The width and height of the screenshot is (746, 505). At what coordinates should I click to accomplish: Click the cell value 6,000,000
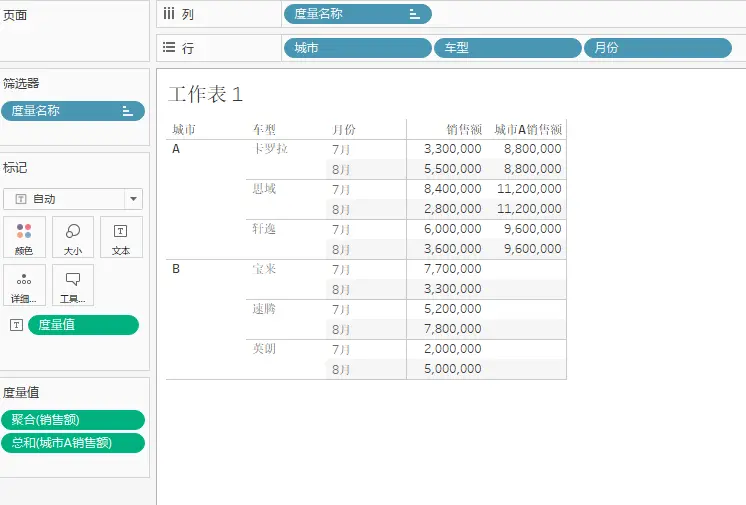pyautogui.click(x=452, y=229)
